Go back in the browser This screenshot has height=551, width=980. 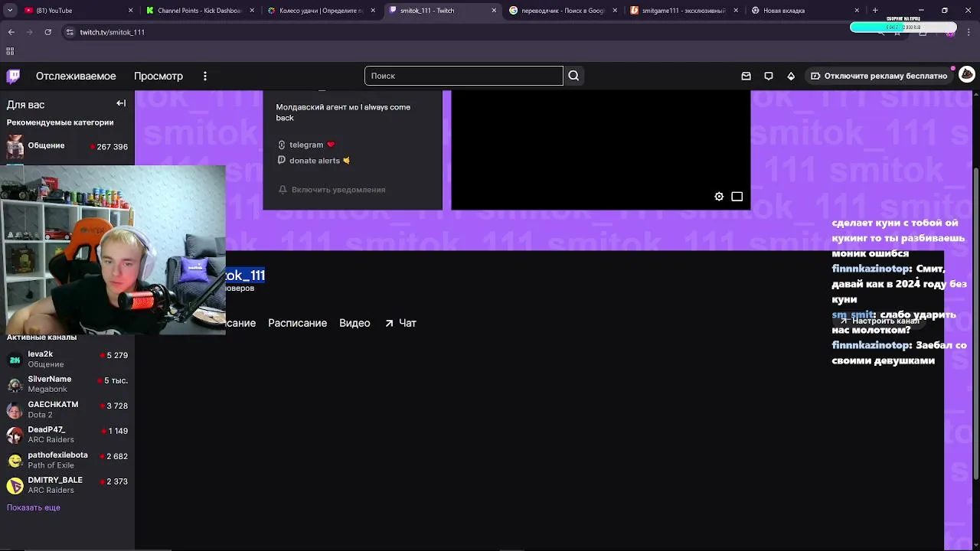(11, 32)
